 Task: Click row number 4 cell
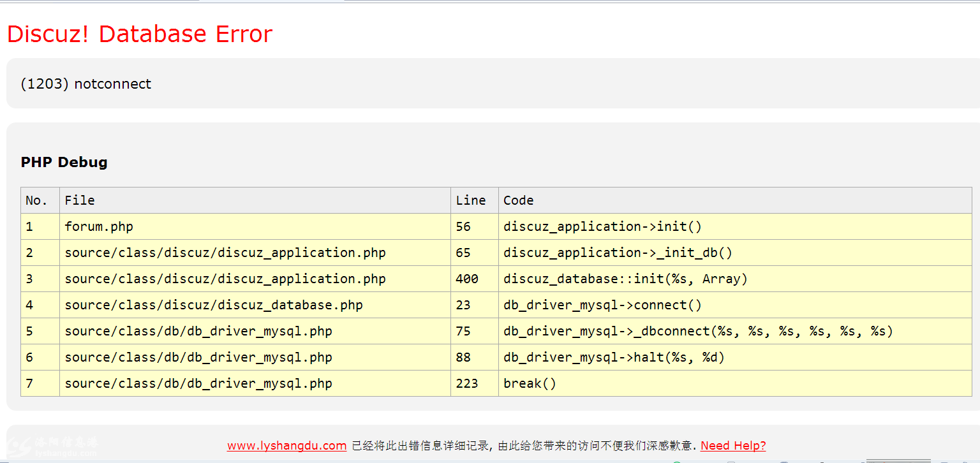point(40,305)
